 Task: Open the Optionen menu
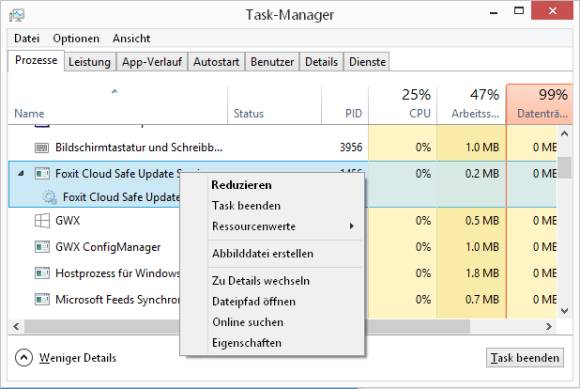pyautogui.click(x=76, y=38)
